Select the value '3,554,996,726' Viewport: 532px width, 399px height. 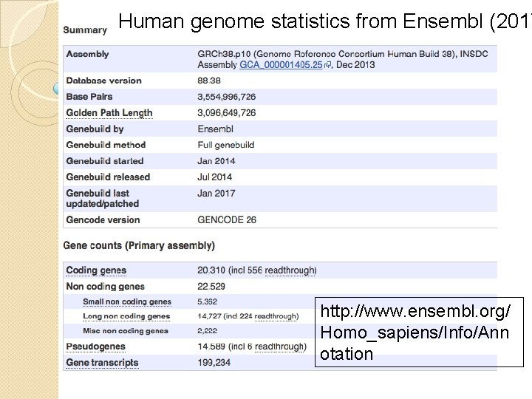[x=227, y=97]
